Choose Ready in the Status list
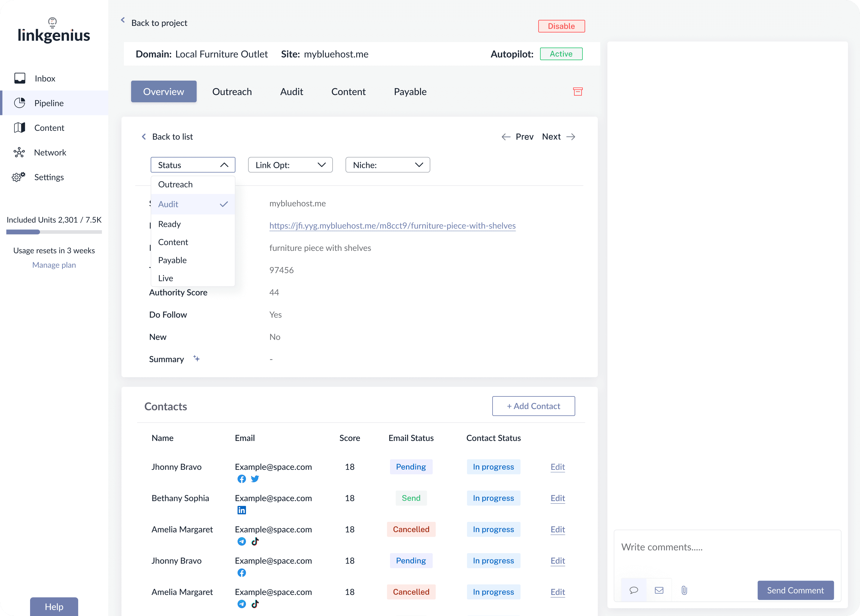The height and width of the screenshot is (616, 860). click(193, 224)
